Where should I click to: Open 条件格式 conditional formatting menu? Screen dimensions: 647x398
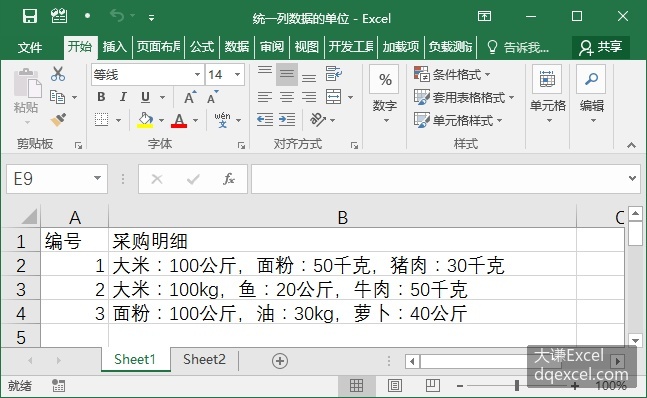click(x=452, y=75)
